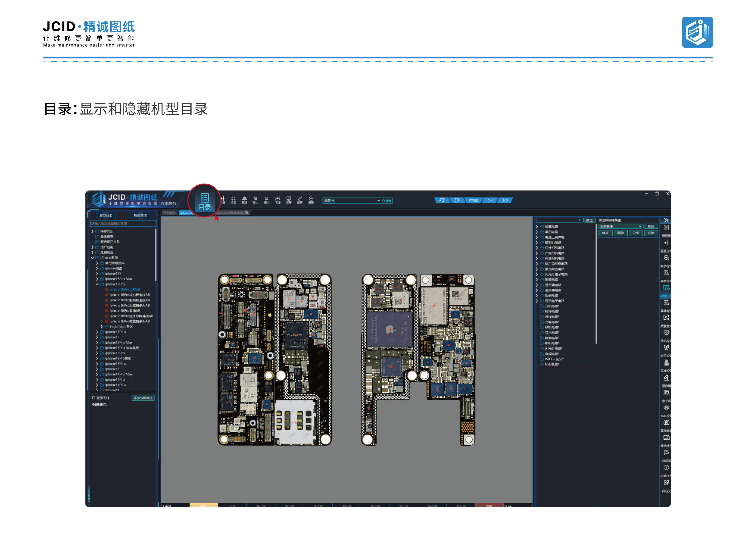Click the 缩小 zoom out icon
This screenshot has width=756, height=535.
(267, 200)
